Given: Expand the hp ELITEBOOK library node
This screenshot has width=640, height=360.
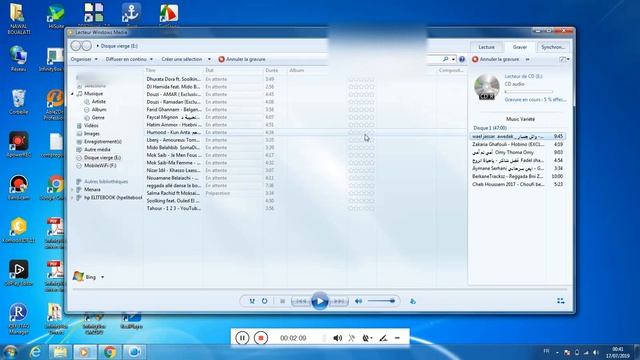Looking at the screenshot, I should point(72,198).
